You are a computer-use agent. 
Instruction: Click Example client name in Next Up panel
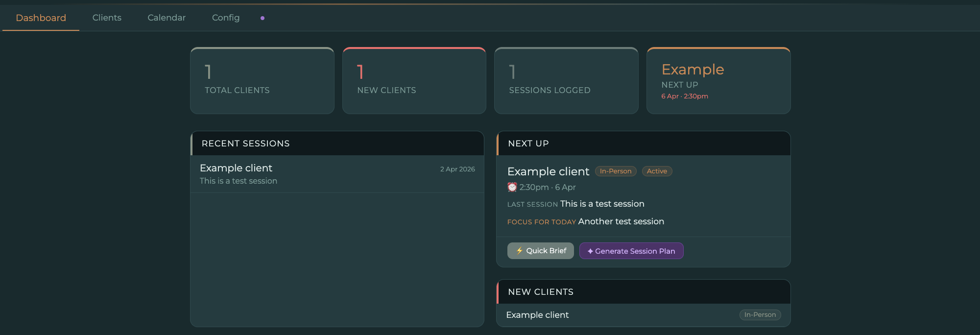click(x=548, y=171)
